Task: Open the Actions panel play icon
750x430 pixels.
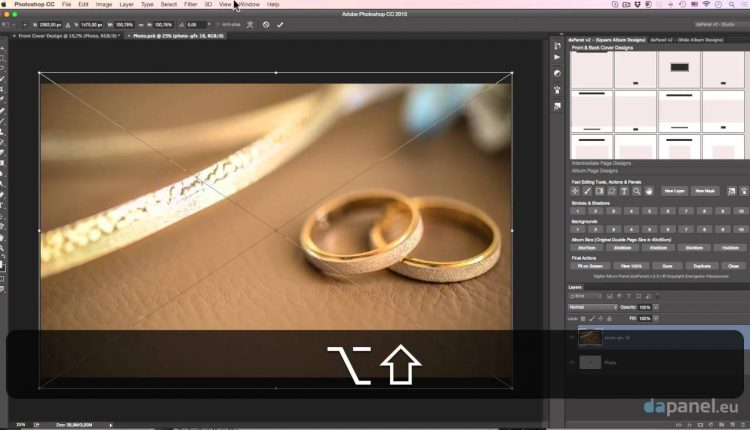Action: coord(557,57)
